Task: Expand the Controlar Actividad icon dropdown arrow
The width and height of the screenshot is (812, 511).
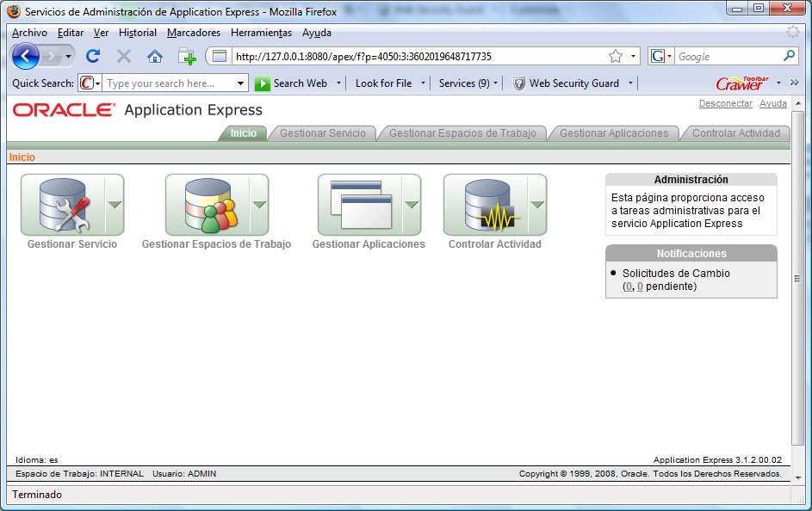Action: 537,205
